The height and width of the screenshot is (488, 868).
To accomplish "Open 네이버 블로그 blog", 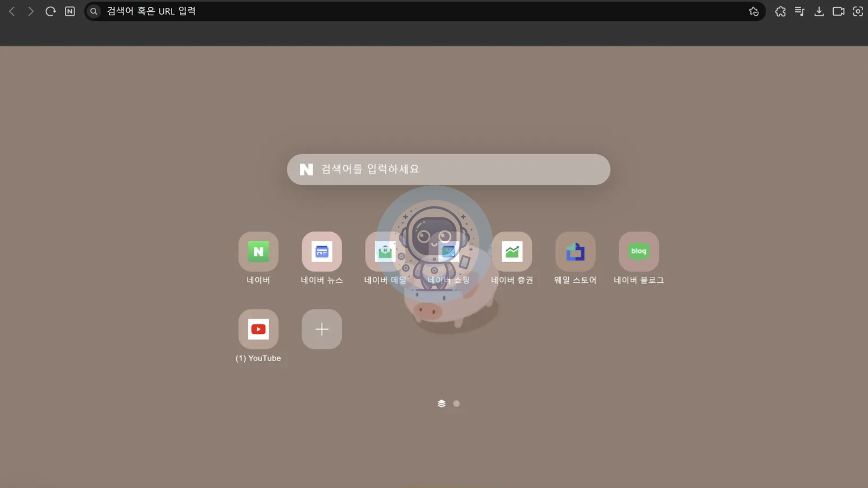I will pyautogui.click(x=639, y=251).
